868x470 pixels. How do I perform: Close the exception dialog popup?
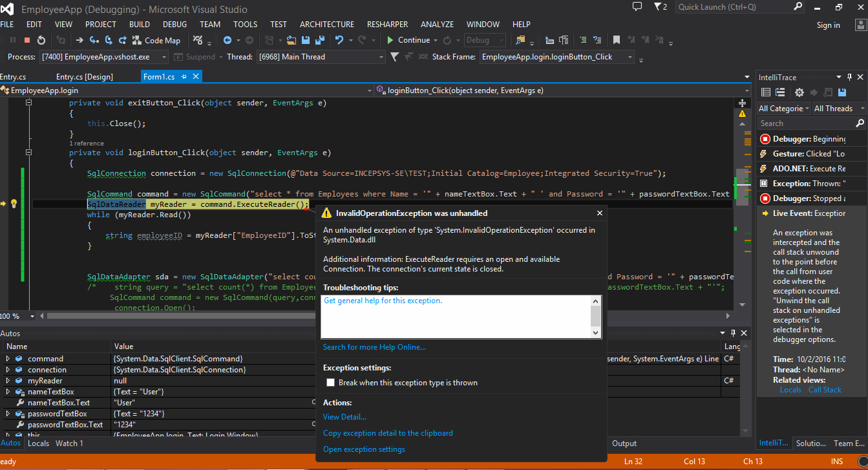pos(599,213)
